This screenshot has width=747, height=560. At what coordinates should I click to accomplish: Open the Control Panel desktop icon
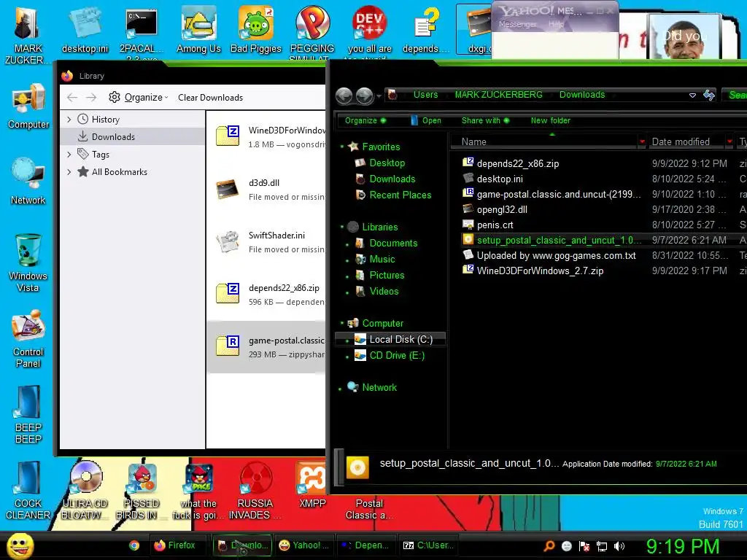28,338
